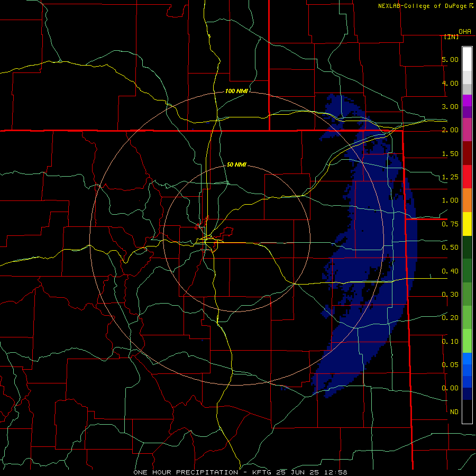Image resolution: width=476 pixels, height=476 pixels.
Task: Select the darkest green legend swatch
Action: pos(467,247)
